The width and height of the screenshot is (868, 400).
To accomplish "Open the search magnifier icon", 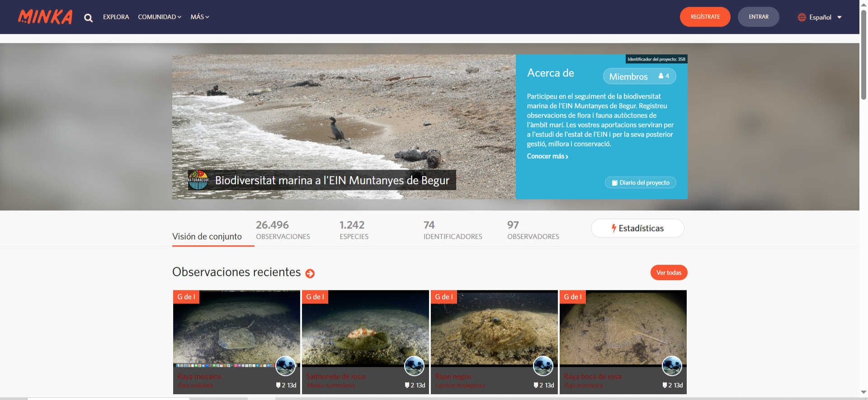I will coord(88,18).
